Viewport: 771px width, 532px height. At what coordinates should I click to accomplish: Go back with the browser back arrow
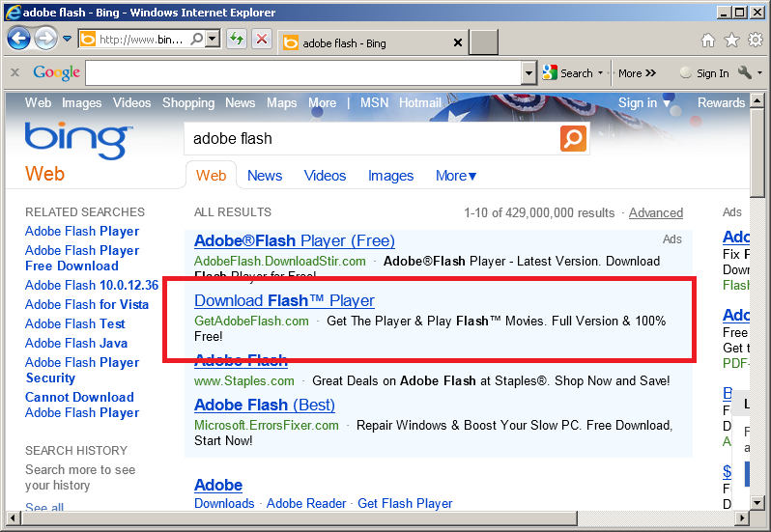pyautogui.click(x=18, y=39)
